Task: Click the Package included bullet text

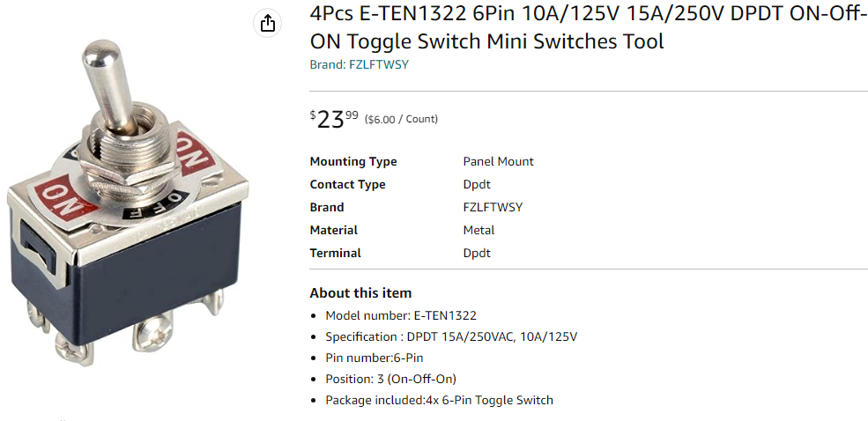Action: pos(439,400)
